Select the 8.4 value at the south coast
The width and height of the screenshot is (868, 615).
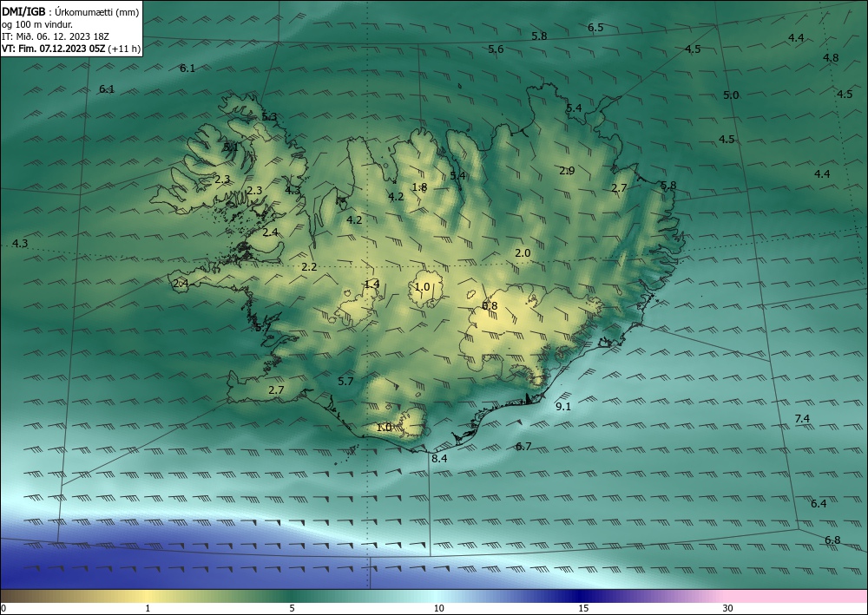pyautogui.click(x=439, y=459)
